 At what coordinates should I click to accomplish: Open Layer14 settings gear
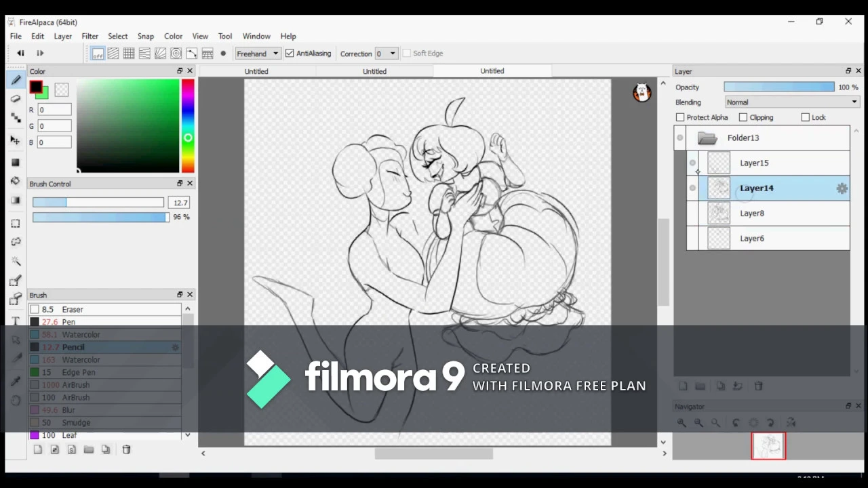[x=842, y=189]
